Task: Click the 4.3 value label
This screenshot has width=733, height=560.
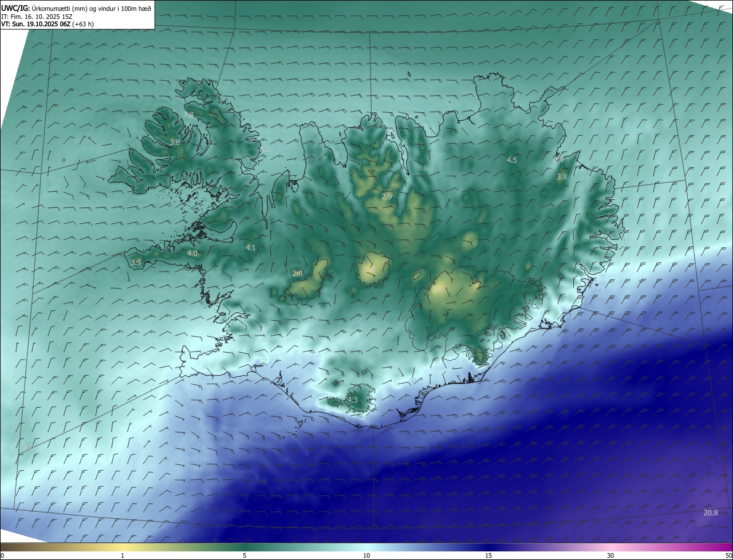Action: click(x=352, y=400)
